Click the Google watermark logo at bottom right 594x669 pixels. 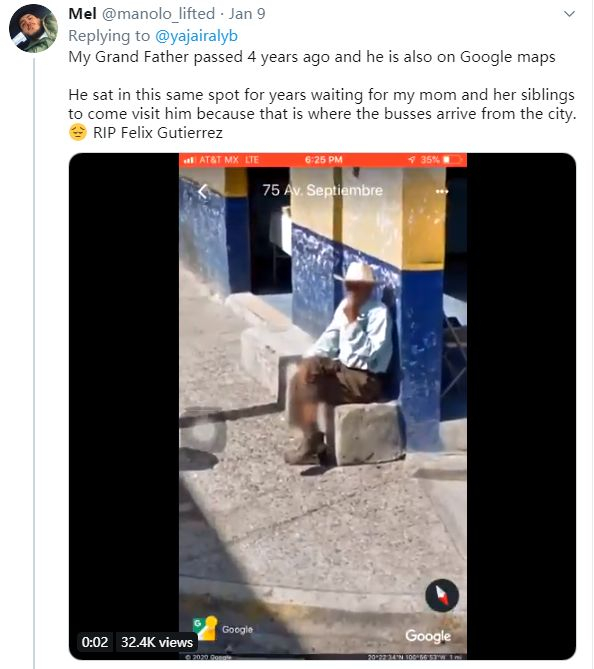pyautogui.click(x=428, y=636)
